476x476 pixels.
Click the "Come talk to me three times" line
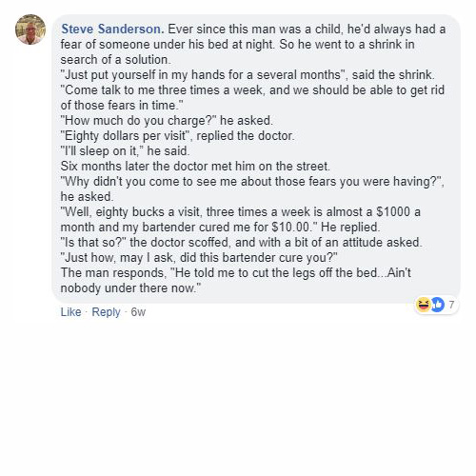tap(252, 89)
